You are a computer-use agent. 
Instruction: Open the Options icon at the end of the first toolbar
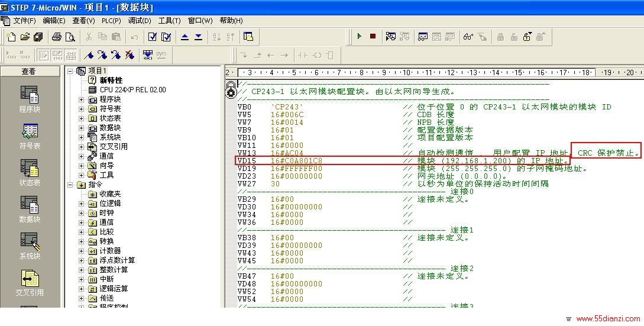pos(248,37)
